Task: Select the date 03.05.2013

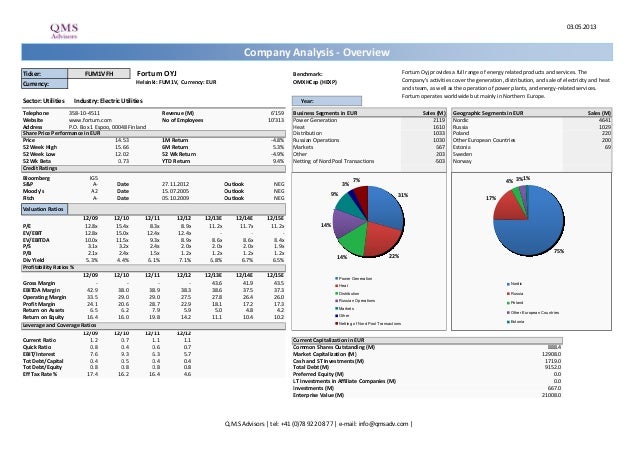Action: [581, 27]
